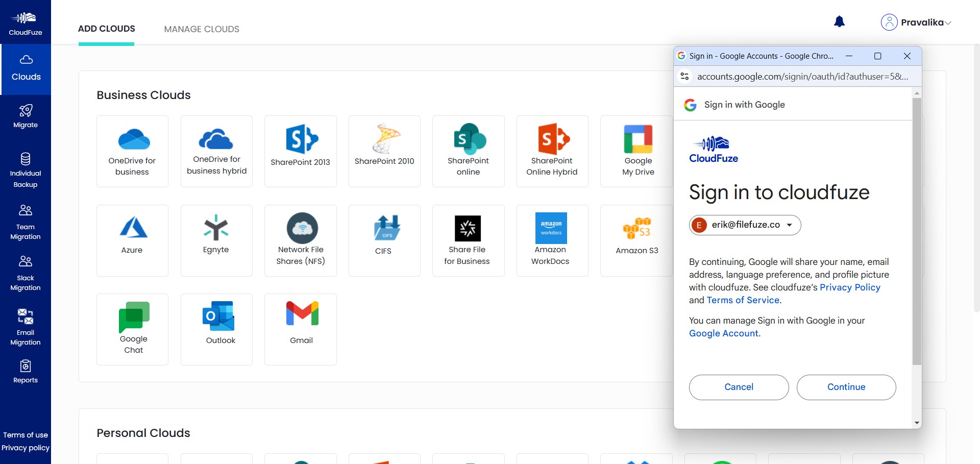Viewport: 980px width, 464px height.
Task: Add Google Chat cloud
Action: 132,329
